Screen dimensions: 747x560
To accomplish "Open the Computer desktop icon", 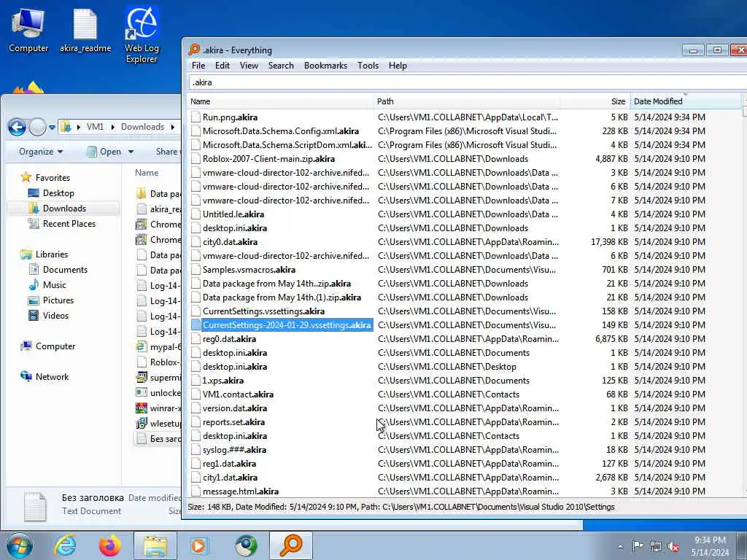I will click(28, 30).
